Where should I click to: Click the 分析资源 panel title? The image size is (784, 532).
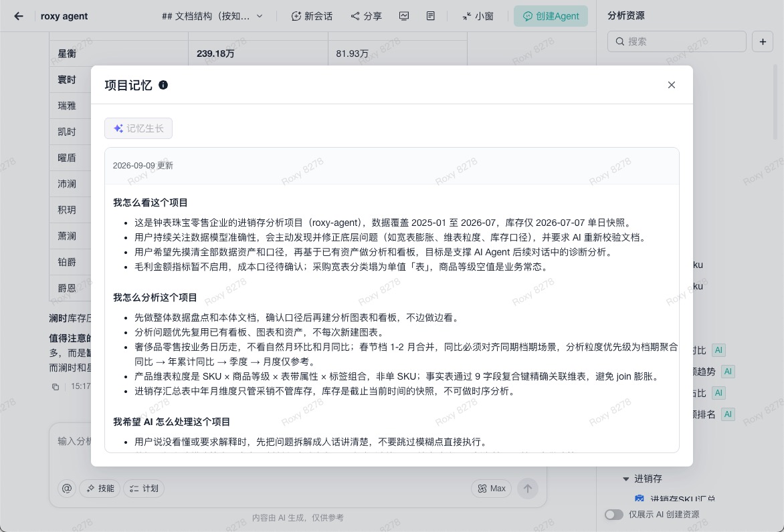[626, 15]
